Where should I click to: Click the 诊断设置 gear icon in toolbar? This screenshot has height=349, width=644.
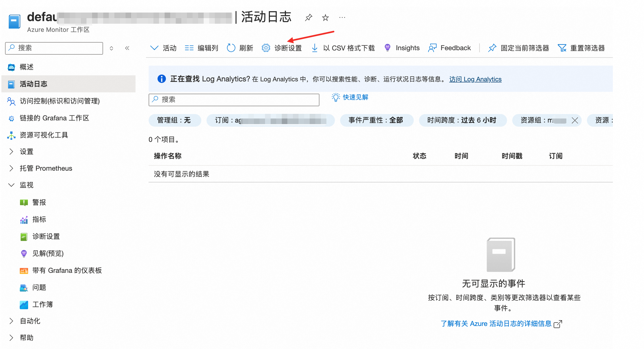(266, 48)
